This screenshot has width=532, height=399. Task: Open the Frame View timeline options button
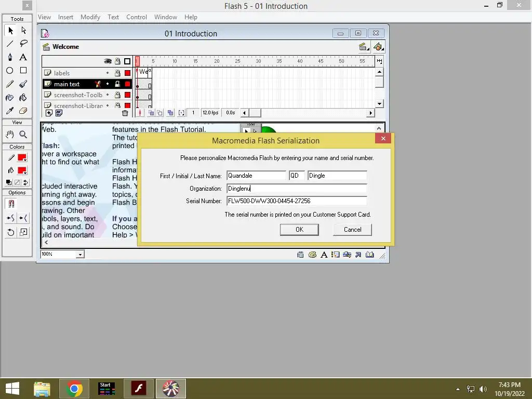[379, 61]
